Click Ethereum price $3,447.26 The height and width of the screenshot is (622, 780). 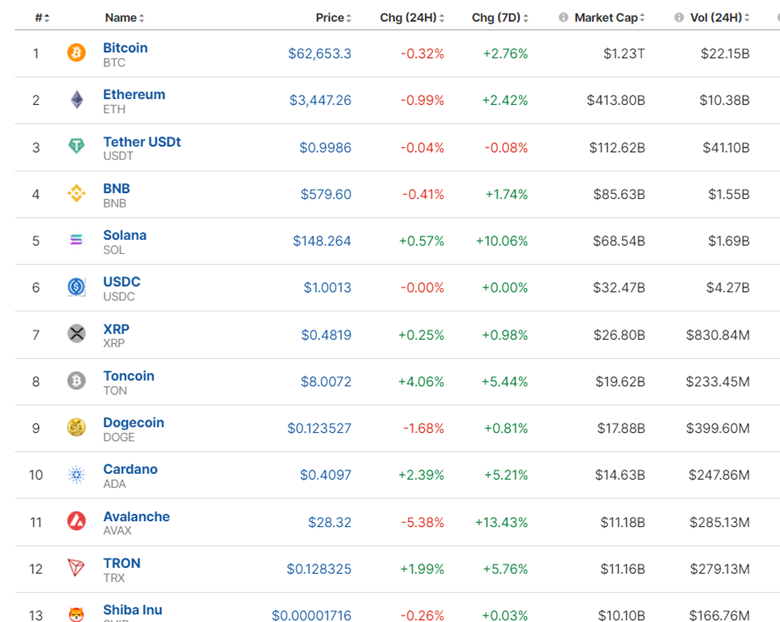(x=320, y=100)
